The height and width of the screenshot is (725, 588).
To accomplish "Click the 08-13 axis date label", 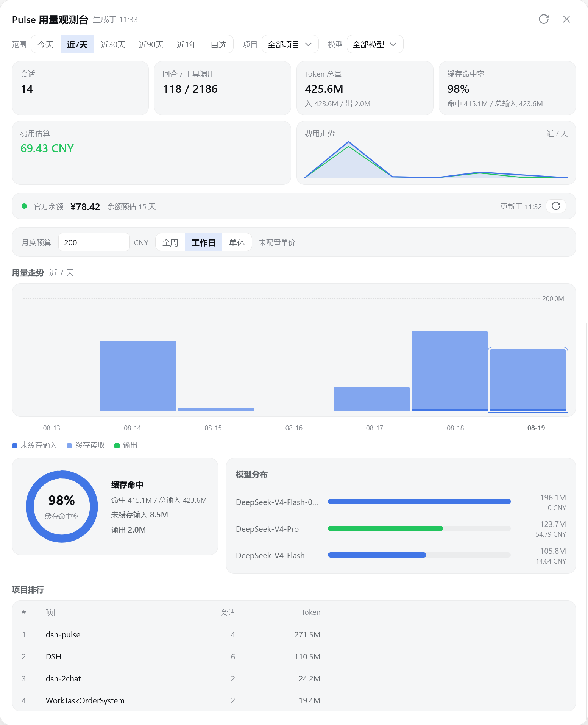I will (x=51, y=428).
